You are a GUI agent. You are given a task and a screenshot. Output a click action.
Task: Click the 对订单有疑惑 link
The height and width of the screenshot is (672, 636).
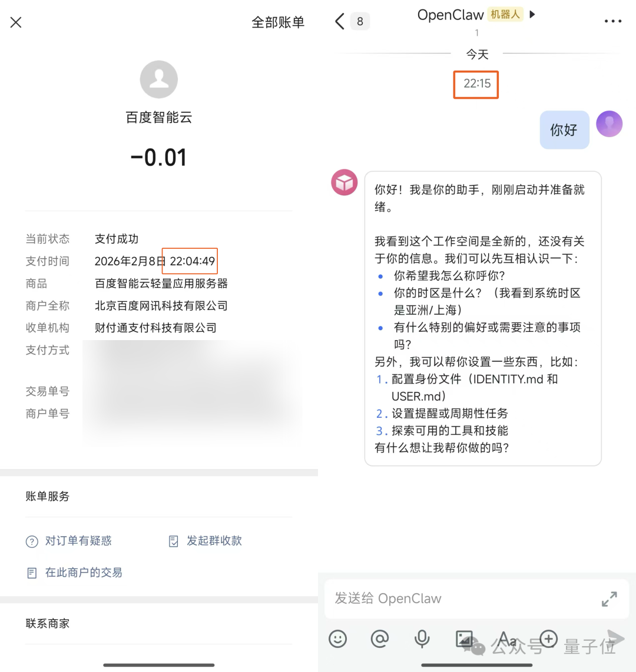(78, 541)
